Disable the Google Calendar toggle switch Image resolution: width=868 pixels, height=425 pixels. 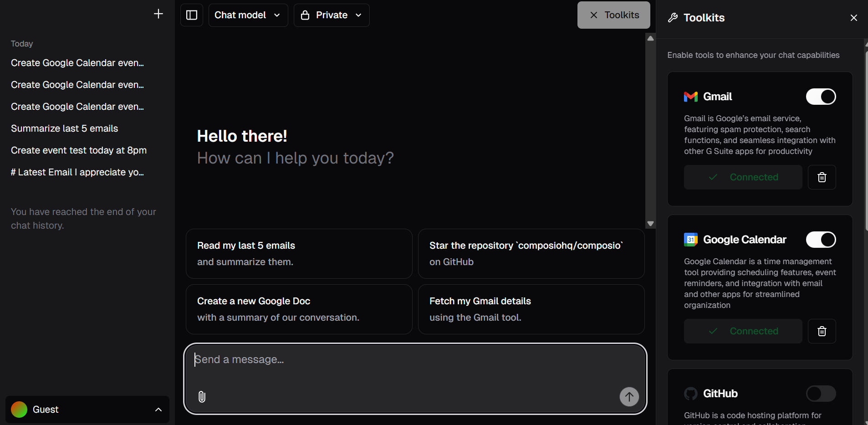point(821,240)
